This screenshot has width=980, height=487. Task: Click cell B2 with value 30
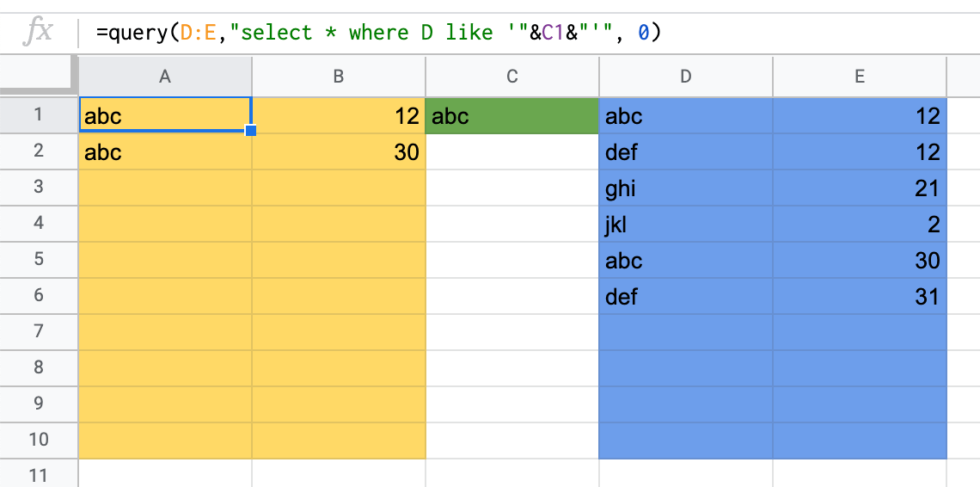coord(339,152)
